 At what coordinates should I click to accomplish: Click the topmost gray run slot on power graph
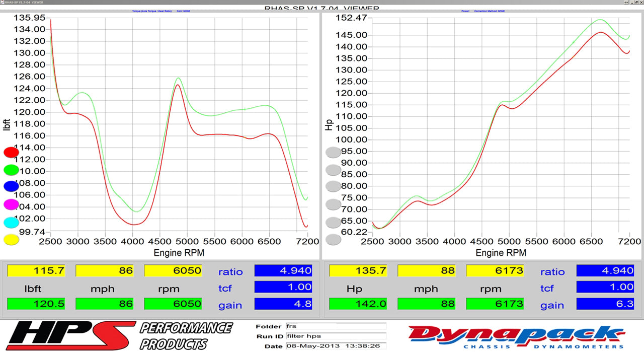333,151
